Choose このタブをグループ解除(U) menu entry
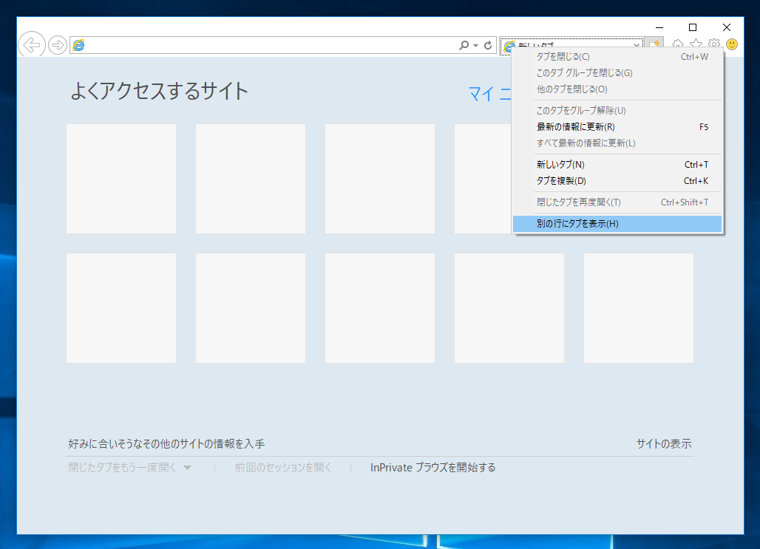 [618, 110]
